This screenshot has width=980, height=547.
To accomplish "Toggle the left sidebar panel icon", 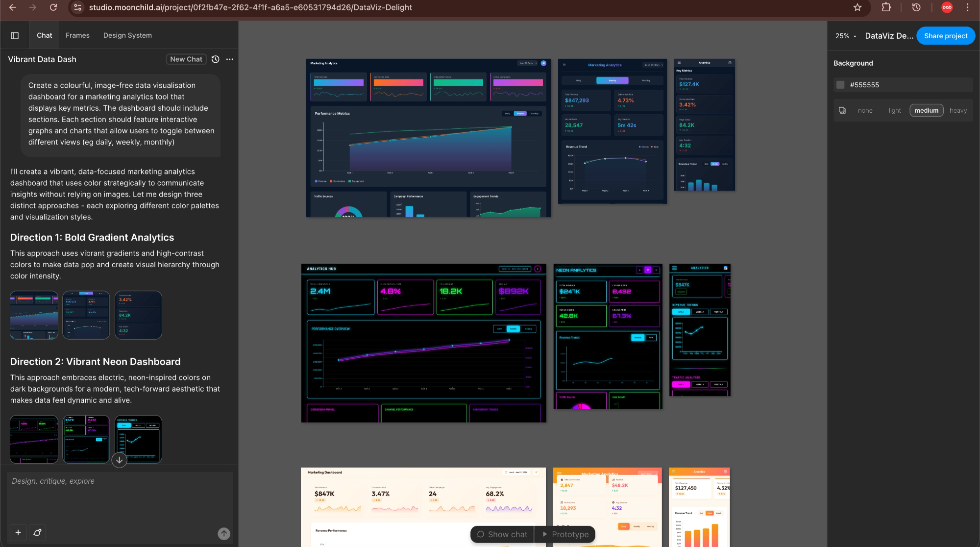I will point(15,35).
